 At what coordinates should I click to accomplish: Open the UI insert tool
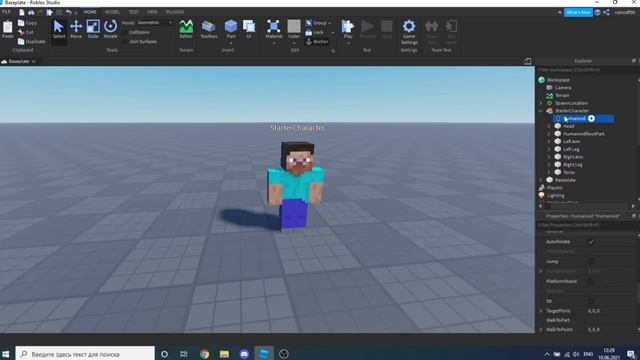click(249, 29)
